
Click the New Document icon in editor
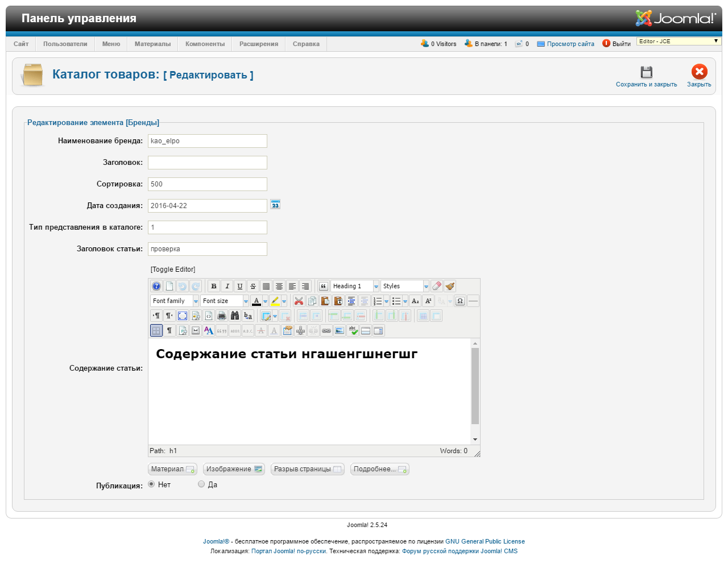(x=169, y=286)
